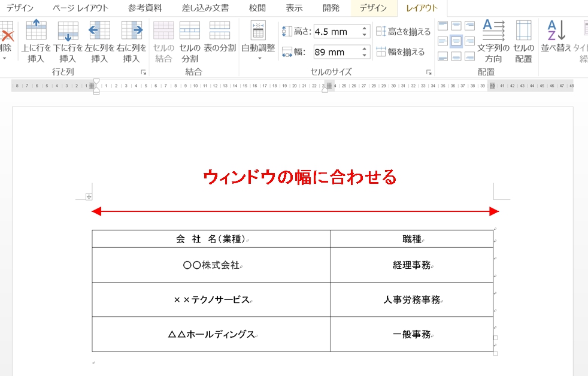
Task: Open the 差し込み文書 ribbon tab
Action: click(x=205, y=8)
